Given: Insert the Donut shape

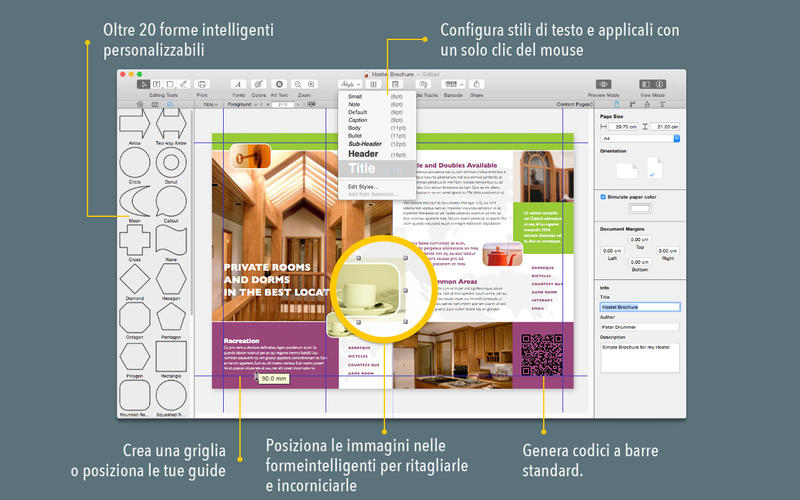Looking at the screenshot, I should pos(171,163).
